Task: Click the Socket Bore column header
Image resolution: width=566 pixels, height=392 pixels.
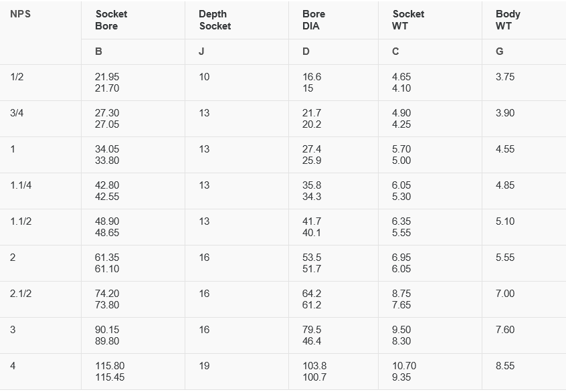Action: 111,20
